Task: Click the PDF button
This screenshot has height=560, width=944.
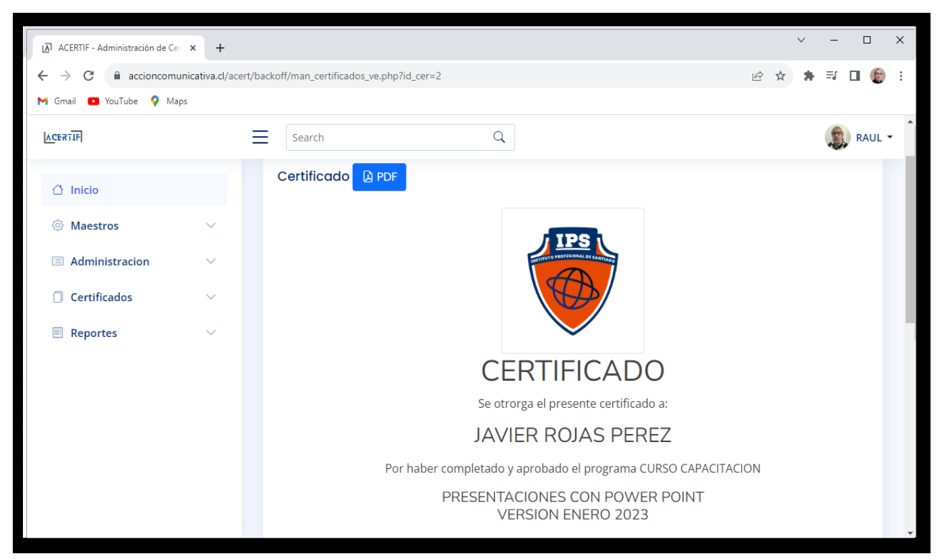Action: coord(379,177)
